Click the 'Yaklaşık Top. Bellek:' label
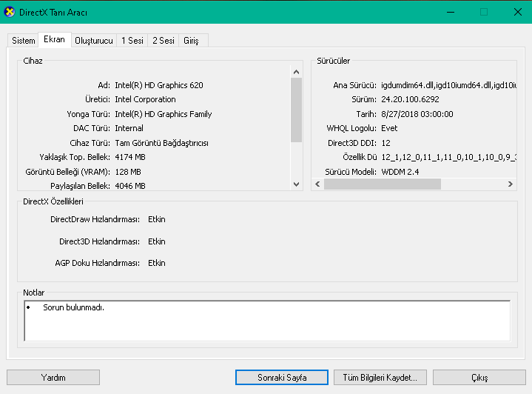The height and width of the screenshot is (394, 532). 75,157
